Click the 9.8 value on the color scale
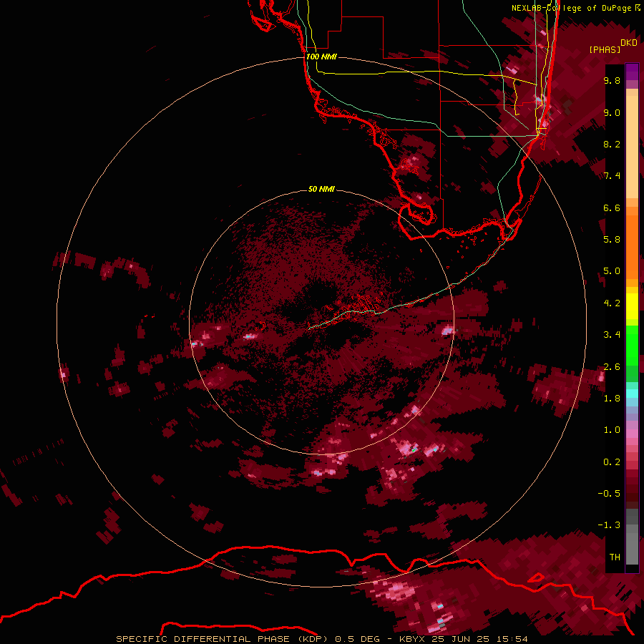Screen dimensions: 644x644 pos(612,80)
